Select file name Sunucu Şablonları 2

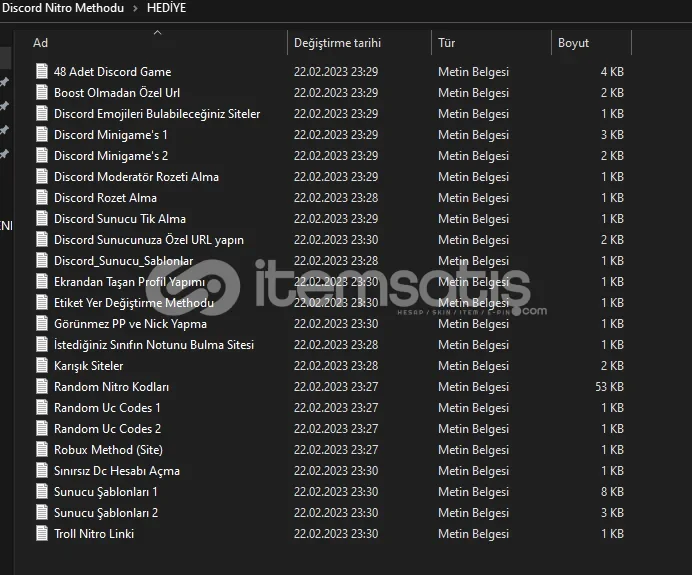tap(106, 513)
